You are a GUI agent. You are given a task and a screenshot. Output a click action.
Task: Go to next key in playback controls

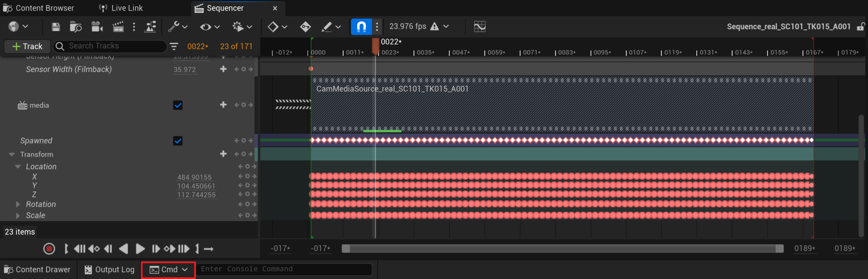click(170, 249)
